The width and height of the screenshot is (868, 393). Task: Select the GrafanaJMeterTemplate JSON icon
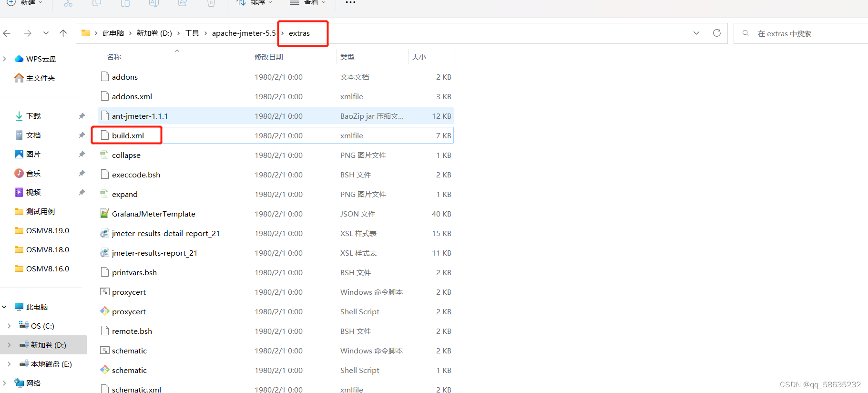[104, 213]
